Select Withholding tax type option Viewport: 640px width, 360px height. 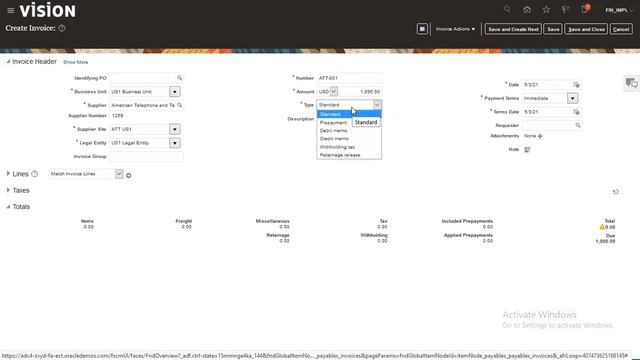click(349, 147)
